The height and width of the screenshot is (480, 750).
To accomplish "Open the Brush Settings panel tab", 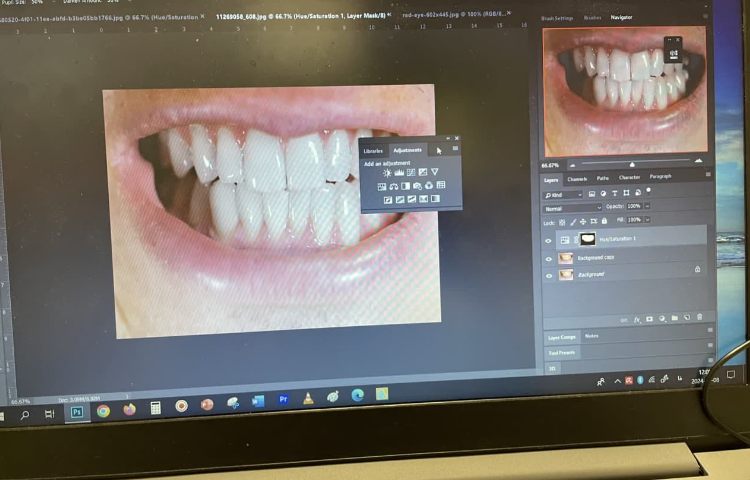I will pyautogui.click(x=557, y=17).
